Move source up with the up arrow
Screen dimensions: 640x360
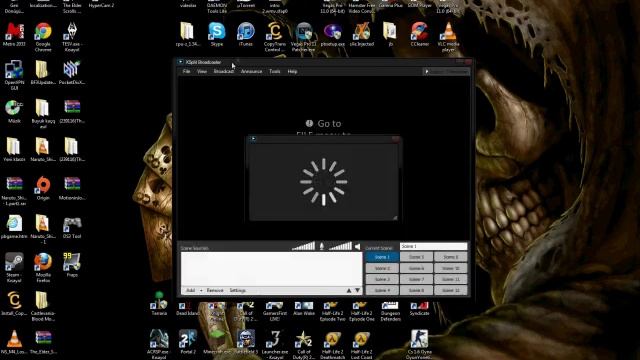[x=349, y=291]
